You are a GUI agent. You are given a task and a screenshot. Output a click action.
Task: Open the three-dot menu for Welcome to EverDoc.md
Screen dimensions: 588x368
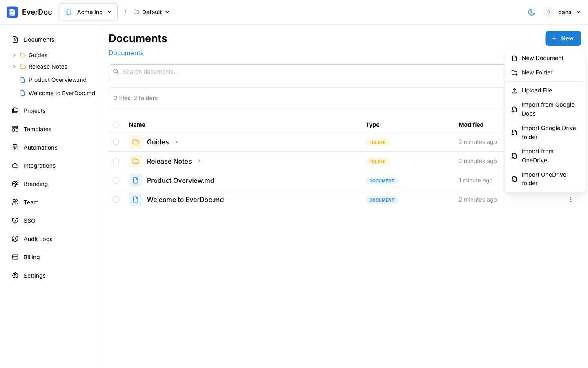click(x=571, y=200)
